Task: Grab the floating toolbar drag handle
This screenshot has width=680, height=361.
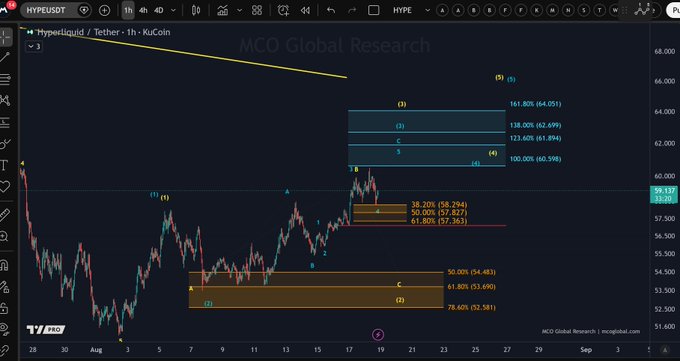Action: (625, 10)
